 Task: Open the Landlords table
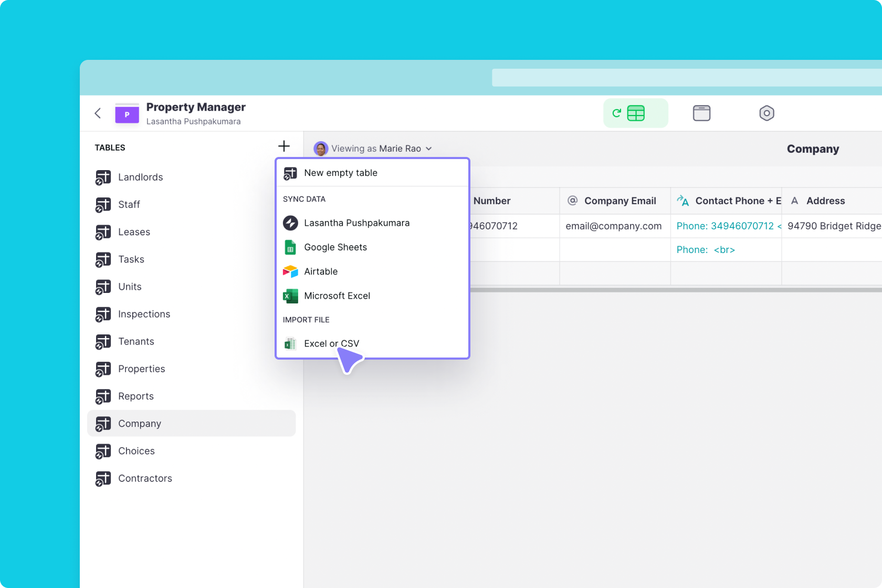[140, 177]
